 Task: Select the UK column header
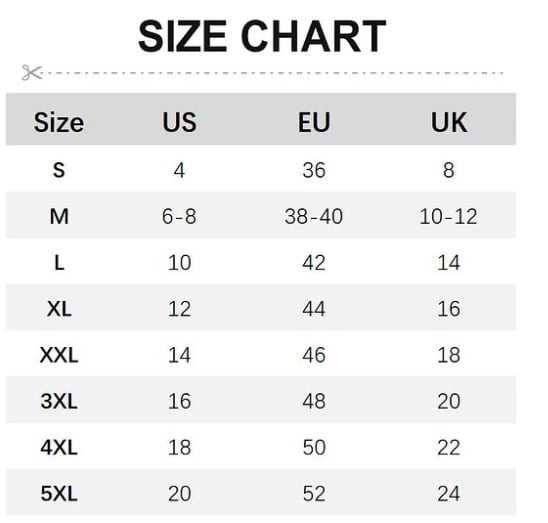pyautogui.click(x=449, y=122)
